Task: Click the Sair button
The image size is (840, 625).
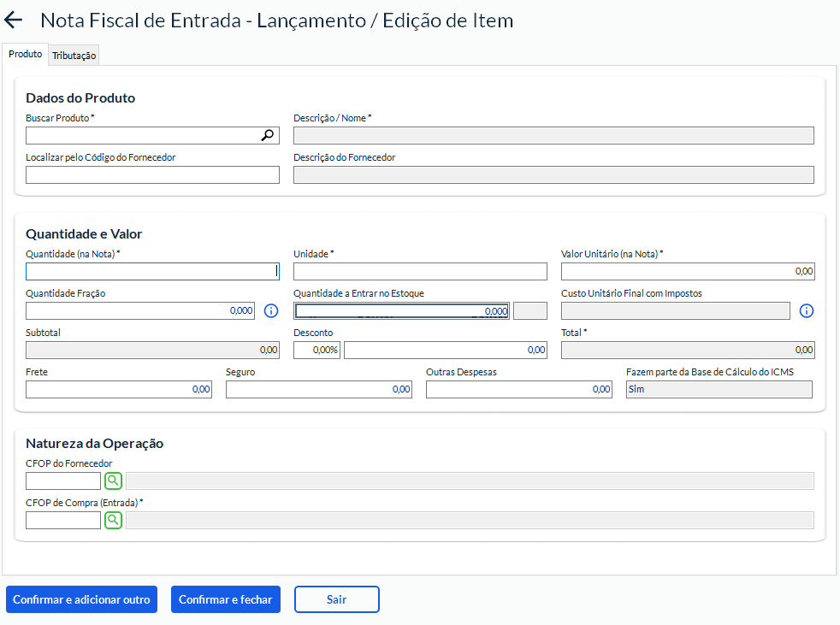Action: [336, 599]
